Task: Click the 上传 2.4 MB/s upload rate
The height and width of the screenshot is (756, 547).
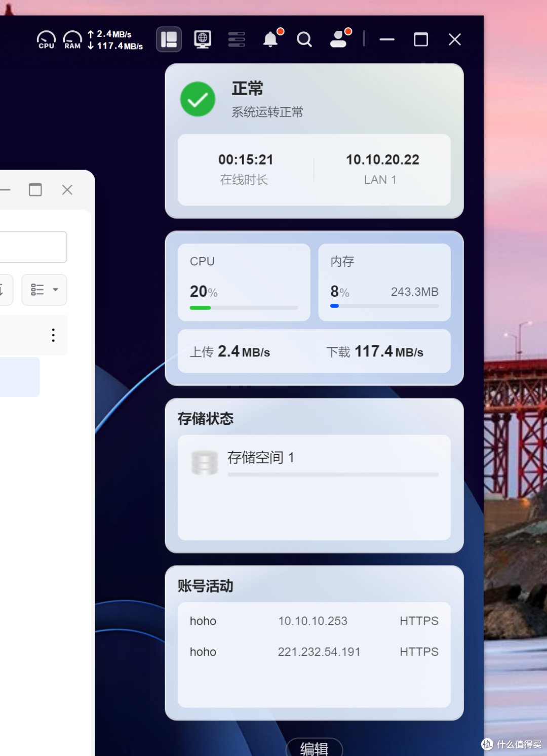Action: click(230, 351)
